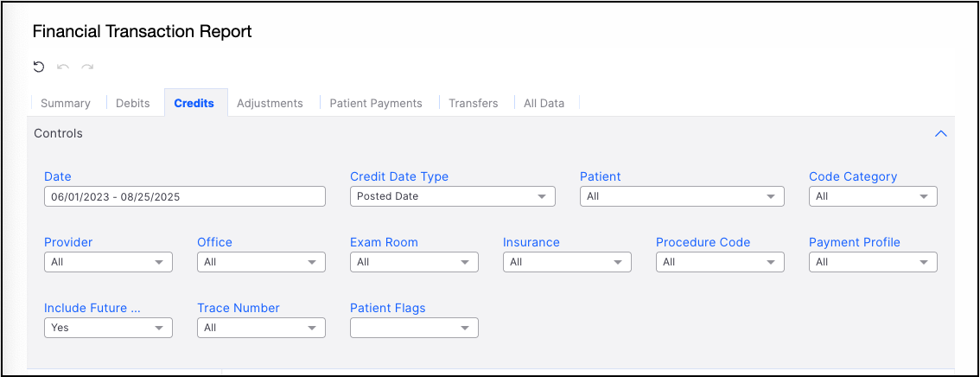The width and height of the screenshot is (980, 377).
Task: Open the Transfers tab
Action: point(474,103)
